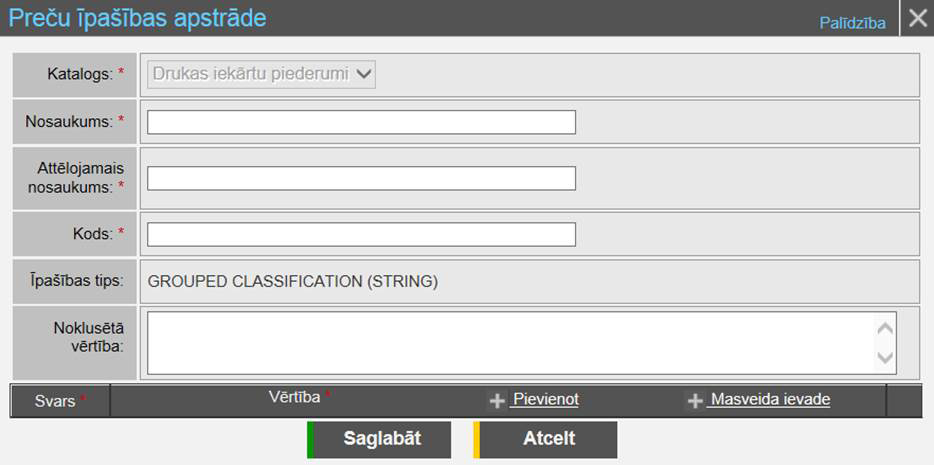This screenshot has height=465, width=934.
Task: Click inside the Noklusētā vērtība text area
Action: pos(510,342)
